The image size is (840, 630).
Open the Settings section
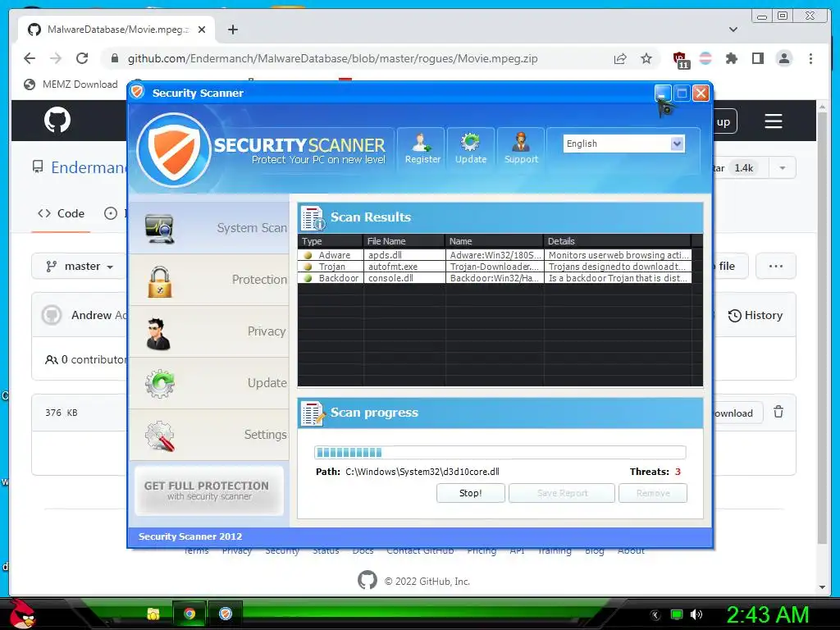point(209,435)
